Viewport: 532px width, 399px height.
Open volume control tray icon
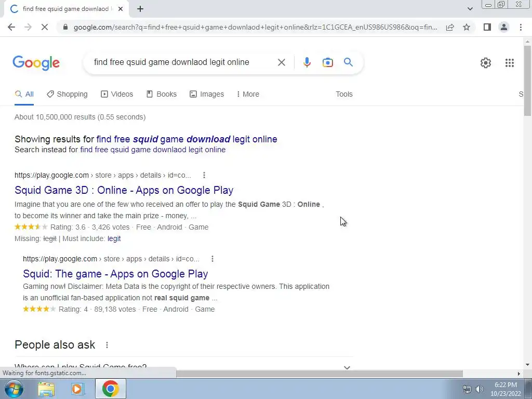[x=480, y=389]
